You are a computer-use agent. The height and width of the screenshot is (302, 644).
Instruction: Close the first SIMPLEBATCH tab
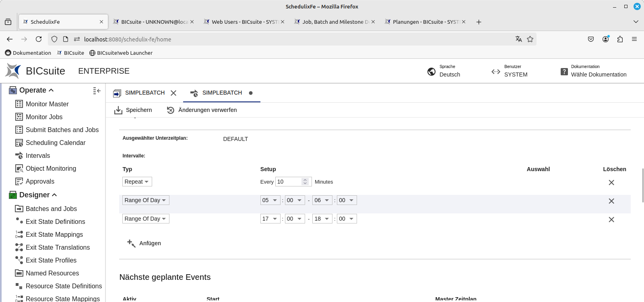pyautogui.click(x=173, y=93)
